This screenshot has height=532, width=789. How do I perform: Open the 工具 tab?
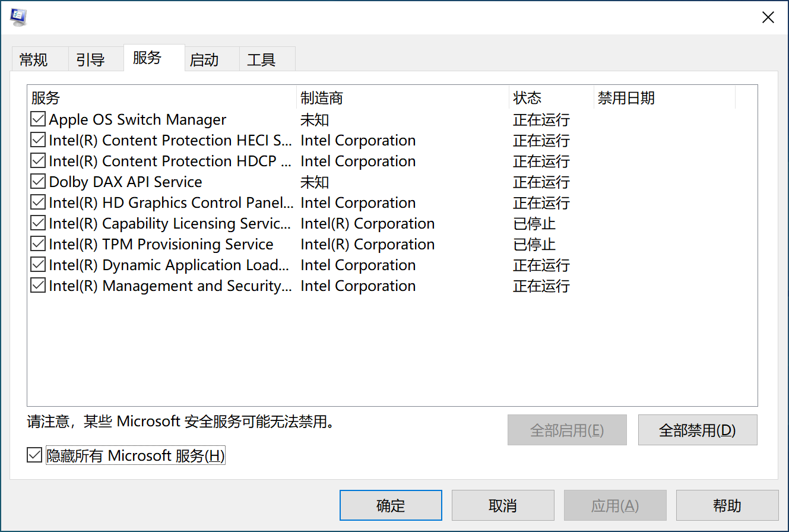261,60
